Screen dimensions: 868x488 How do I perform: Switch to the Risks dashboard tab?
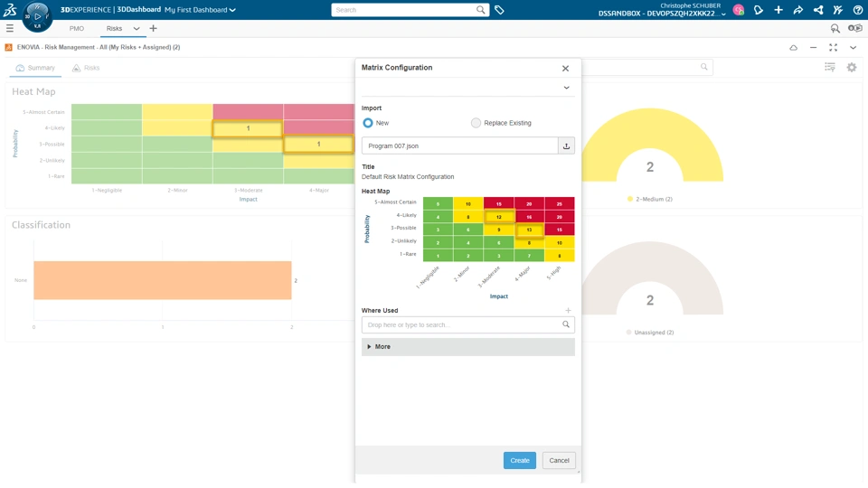(x=114, y=28)
